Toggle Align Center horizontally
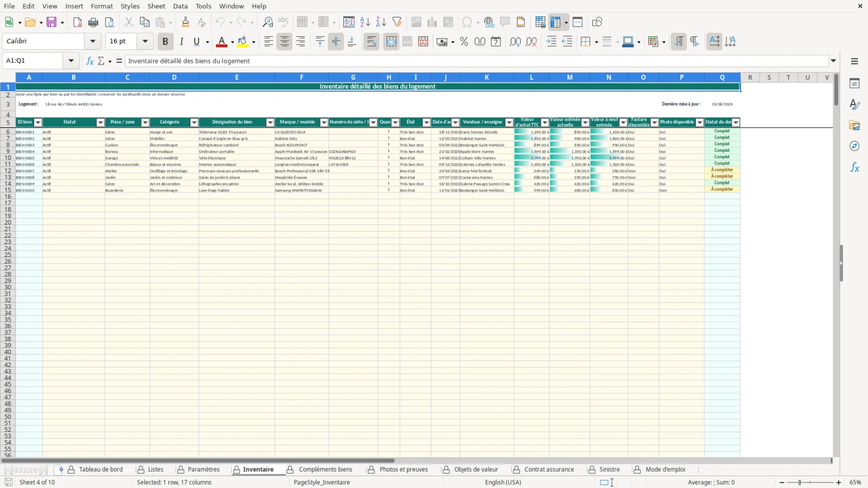This screenshot has height=488, width=868. [284, 42]
